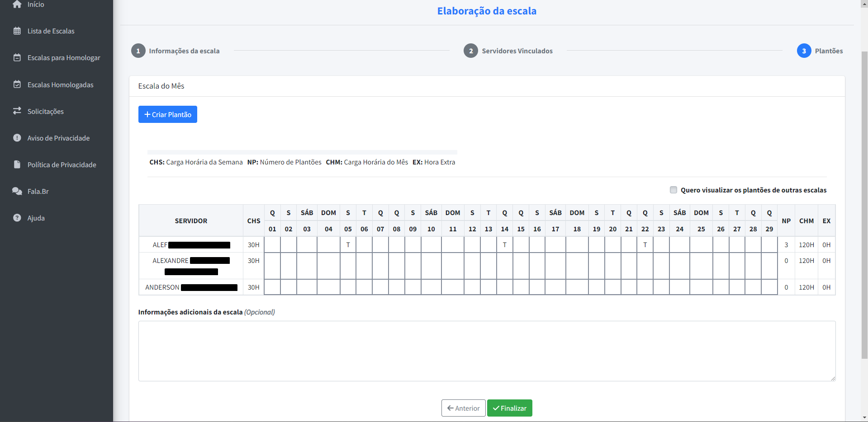Click the ALEXANDRE server name cell

pos(191,266)
